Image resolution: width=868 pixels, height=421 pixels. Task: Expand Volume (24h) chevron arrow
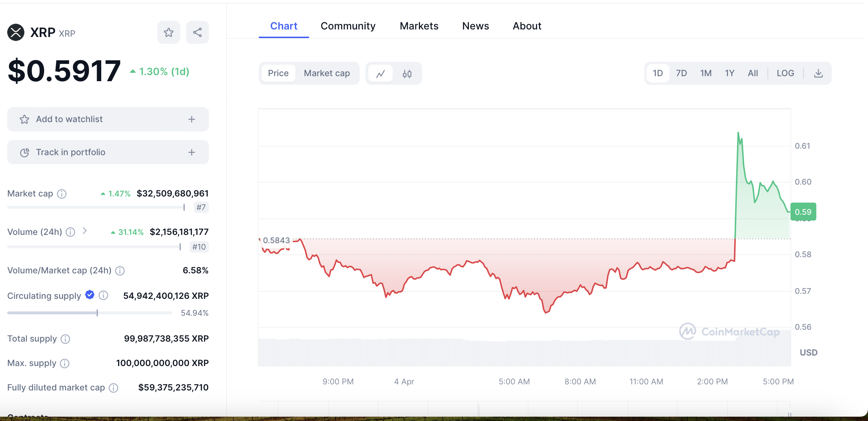coord(85,231)
